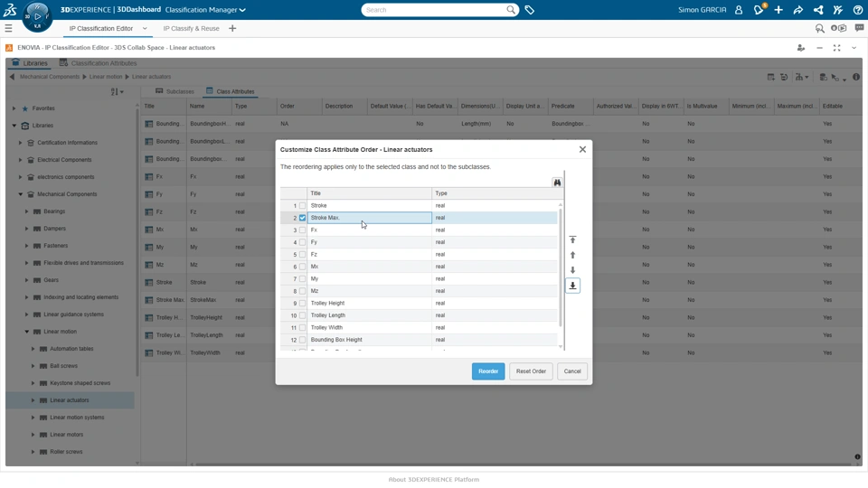Click the information icon in toolbar
The image size is (868, 488).
856,77
